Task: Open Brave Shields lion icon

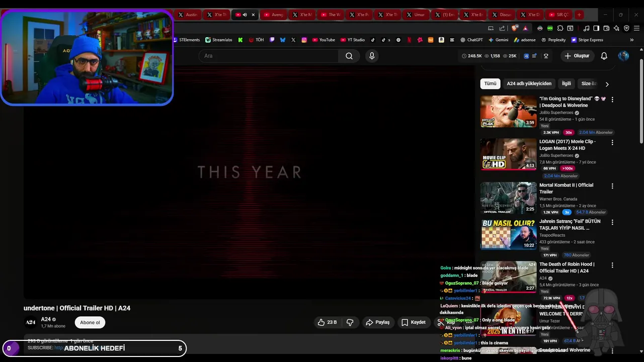Action: tap(514, 28)
